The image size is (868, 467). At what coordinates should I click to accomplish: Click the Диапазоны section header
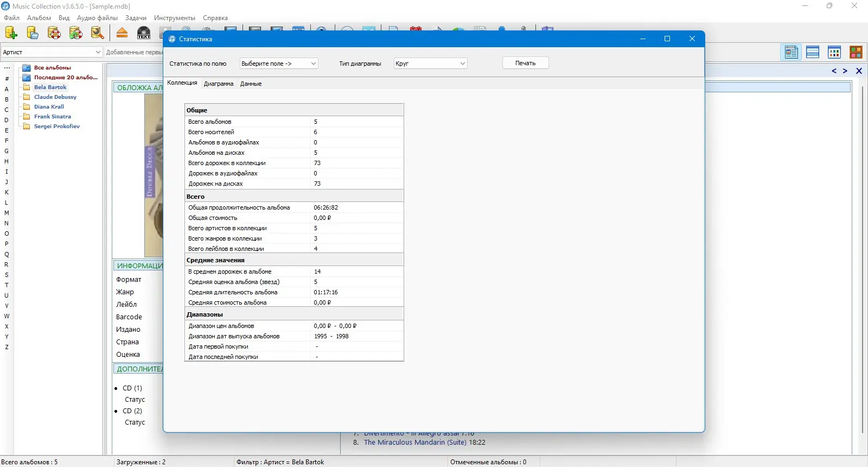(x=294, y=314)
